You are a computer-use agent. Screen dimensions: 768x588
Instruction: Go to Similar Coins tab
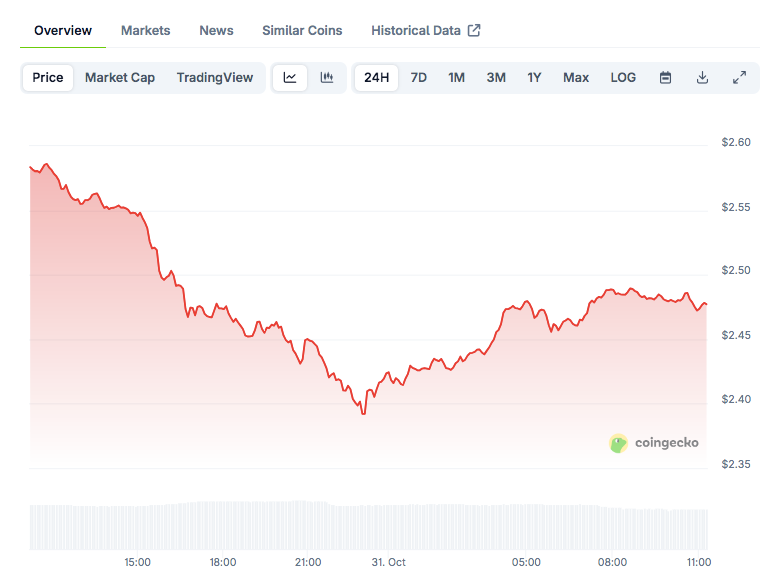(302, 31)
